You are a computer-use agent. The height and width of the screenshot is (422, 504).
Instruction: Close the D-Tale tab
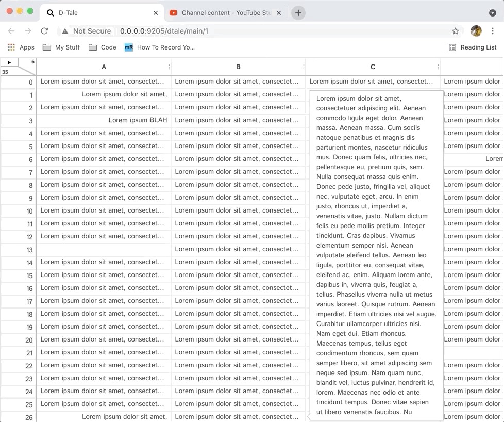pyautogui.click(x=156, y=13)
